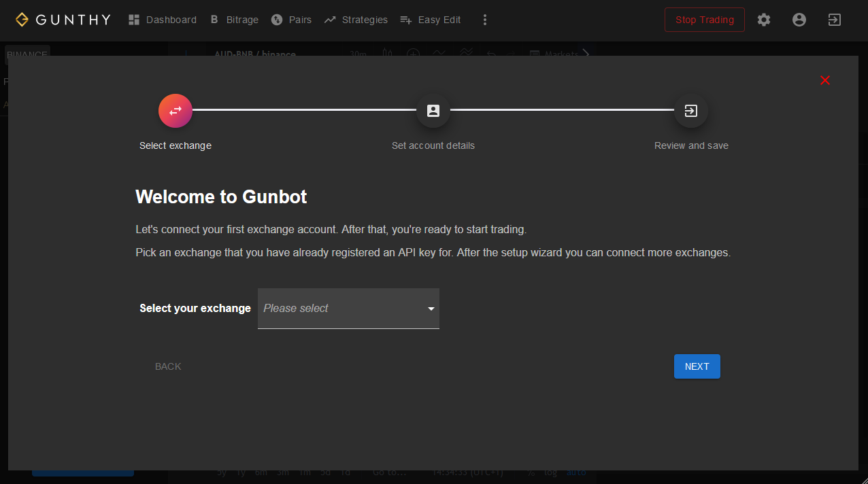Image resolution: width=868 pixels, height=484 pixels.
Task: Open the Pairs menu item
Action: [291, 20]
